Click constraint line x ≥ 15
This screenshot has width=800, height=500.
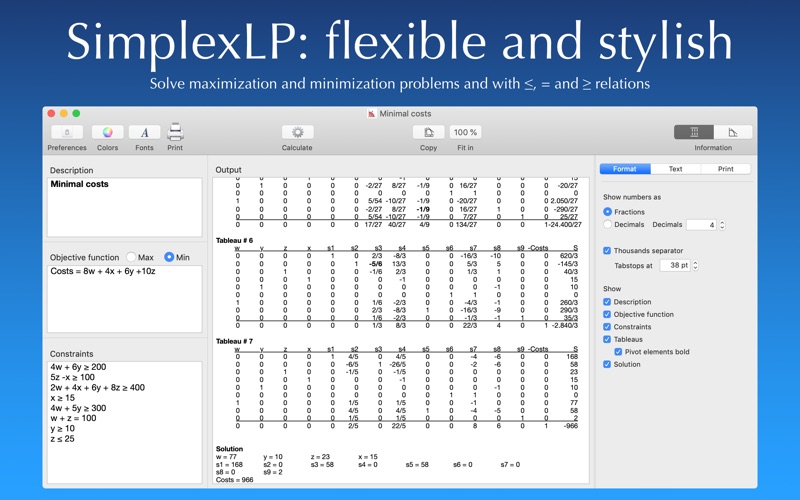coord(62,398)
